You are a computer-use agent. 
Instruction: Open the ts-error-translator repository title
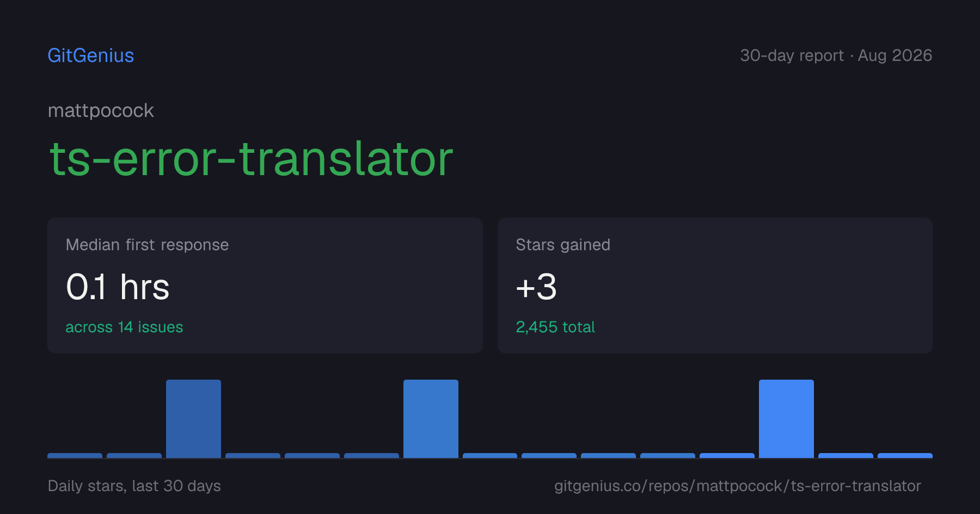click(251, 159)
